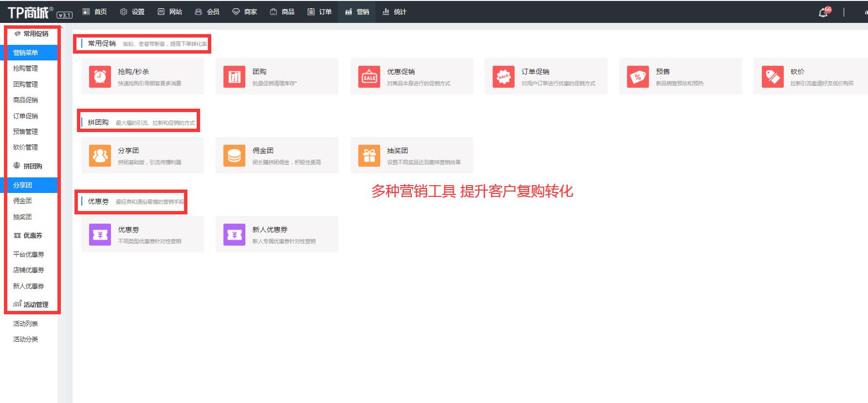The width and height of the screenshot is (868, 403).
Task: Go to 平台优惠券 in sidebar
Action: tap(28, 254)
